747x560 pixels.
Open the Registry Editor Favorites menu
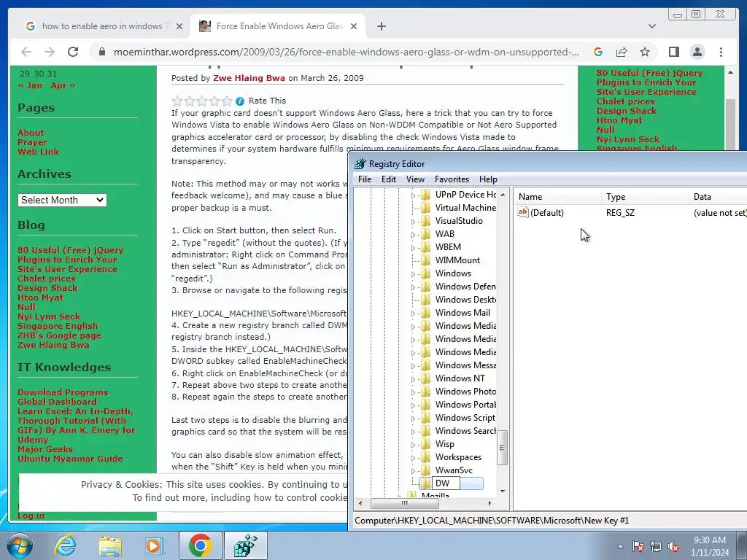(x=452, y=179)
